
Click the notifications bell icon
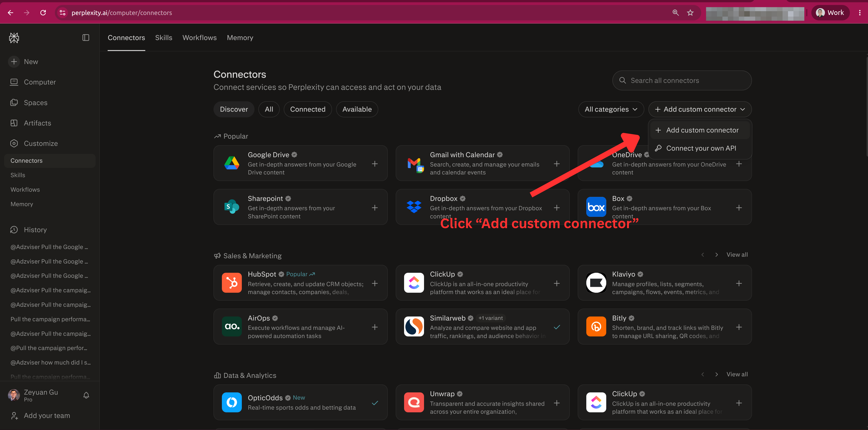(86, 395)
